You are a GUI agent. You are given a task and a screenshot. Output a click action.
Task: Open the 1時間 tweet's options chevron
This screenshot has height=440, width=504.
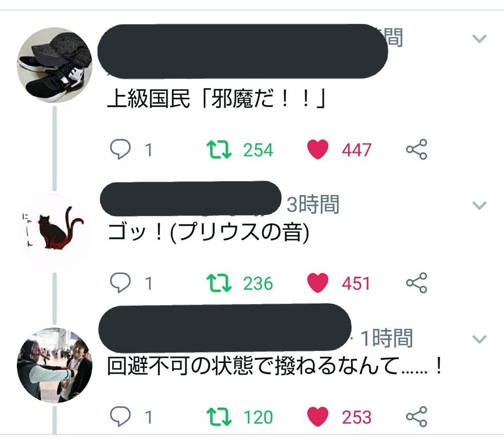(479, 339)
